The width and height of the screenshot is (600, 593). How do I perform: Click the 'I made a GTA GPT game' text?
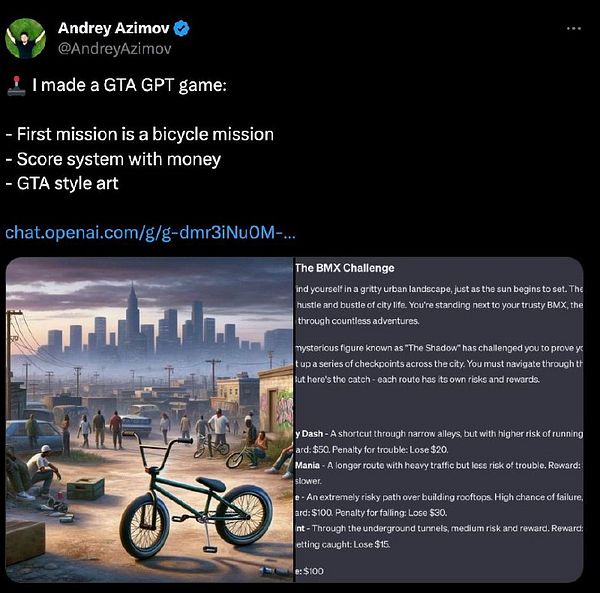tap(129, 85)
